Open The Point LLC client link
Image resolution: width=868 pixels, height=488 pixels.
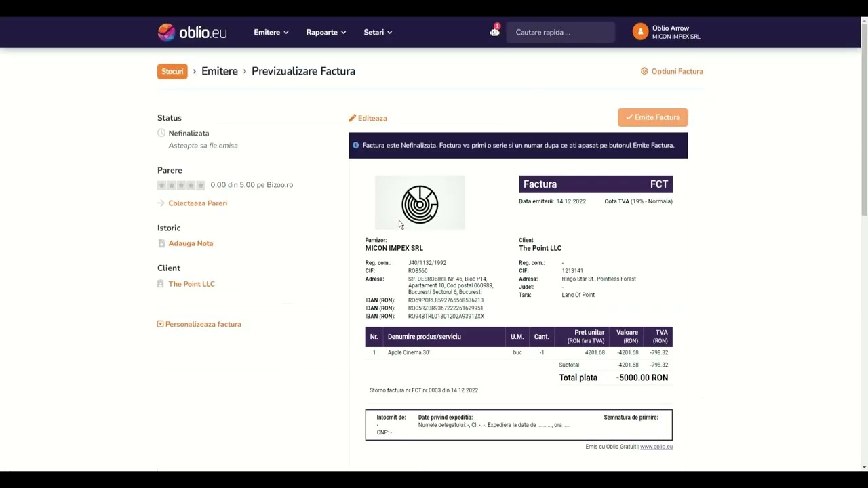pyautogui.click(x=191, y=284)
